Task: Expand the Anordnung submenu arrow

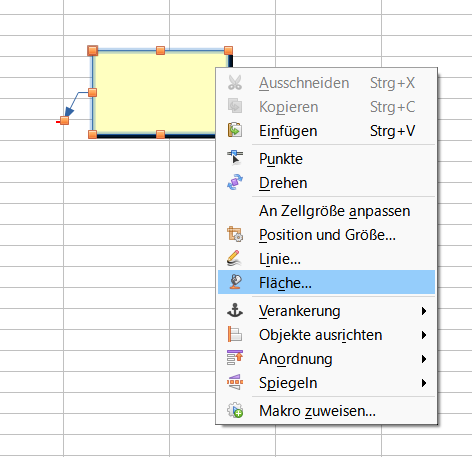Action: 424,359
